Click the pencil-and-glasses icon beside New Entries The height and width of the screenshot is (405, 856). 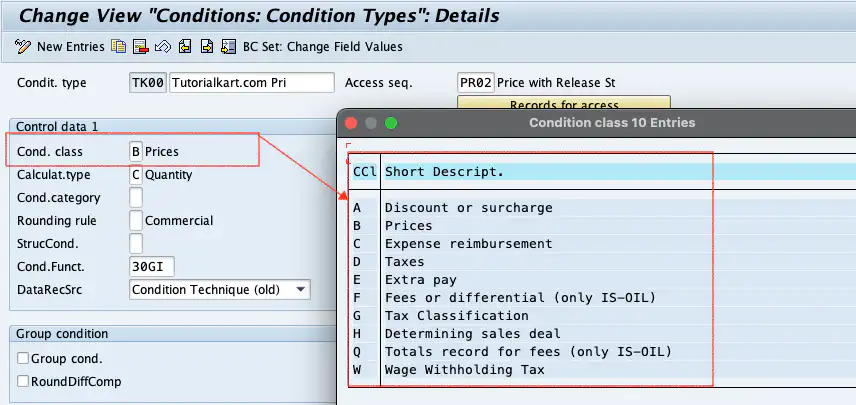pos(23,46)
